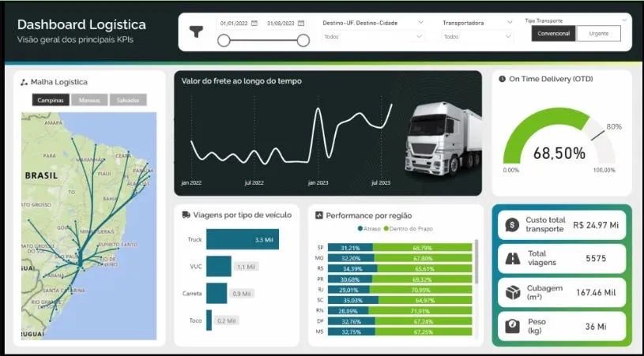This screenshot has height=356, width=644.
Task: Click the dollar icon for Custo total transporte
Action: tap(511, 225)
